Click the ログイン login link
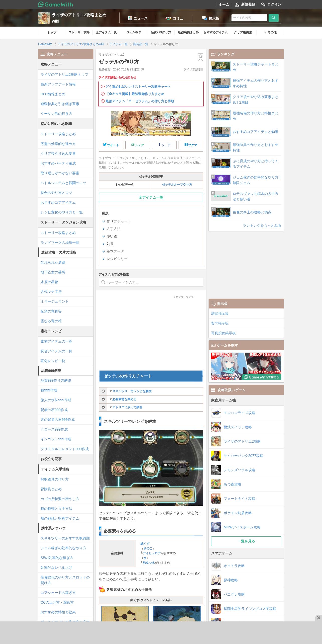 [x=271, y=4]
